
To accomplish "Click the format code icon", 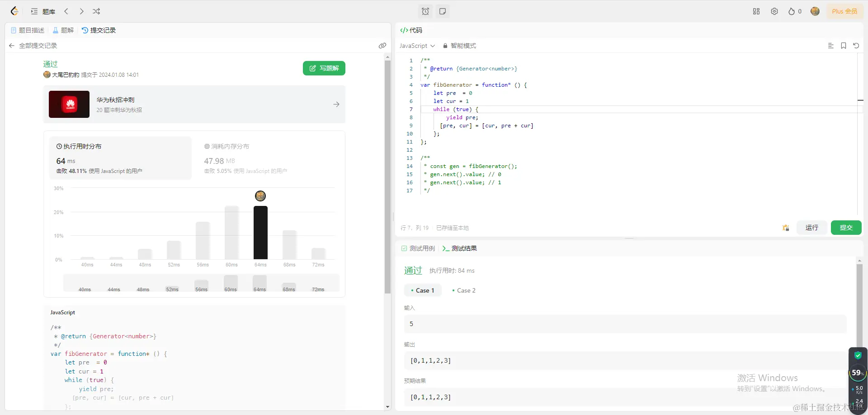I will click(x=830, y=46).
